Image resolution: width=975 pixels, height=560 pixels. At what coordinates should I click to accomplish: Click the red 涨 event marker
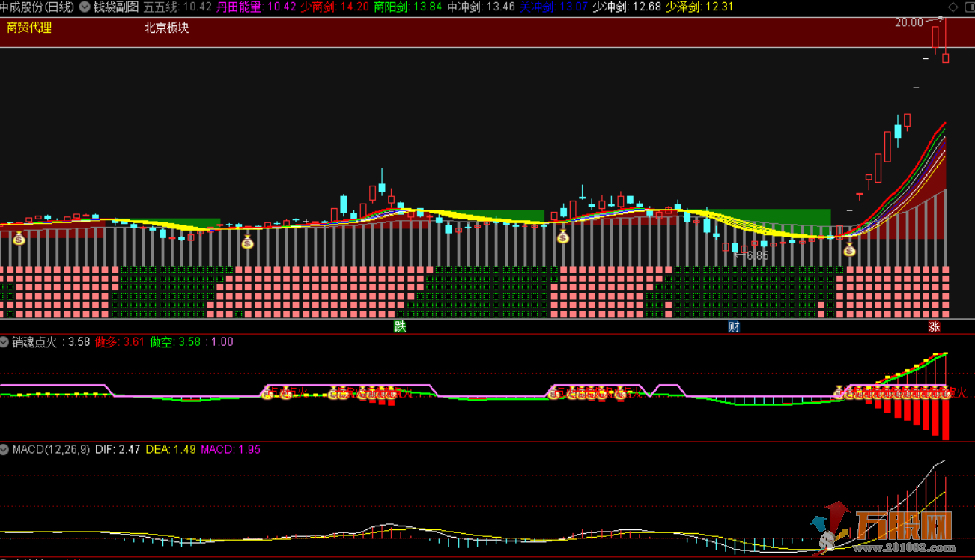[x=934, y=326]
